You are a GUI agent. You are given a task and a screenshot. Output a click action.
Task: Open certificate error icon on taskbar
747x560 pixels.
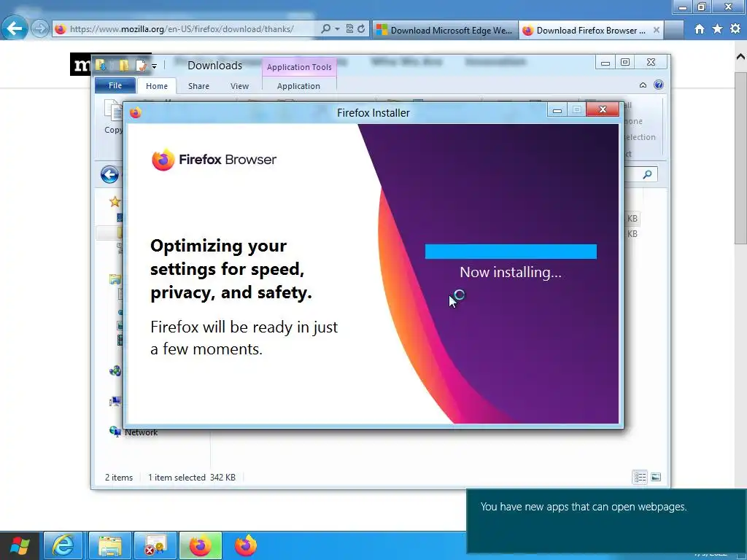[155, 545]
